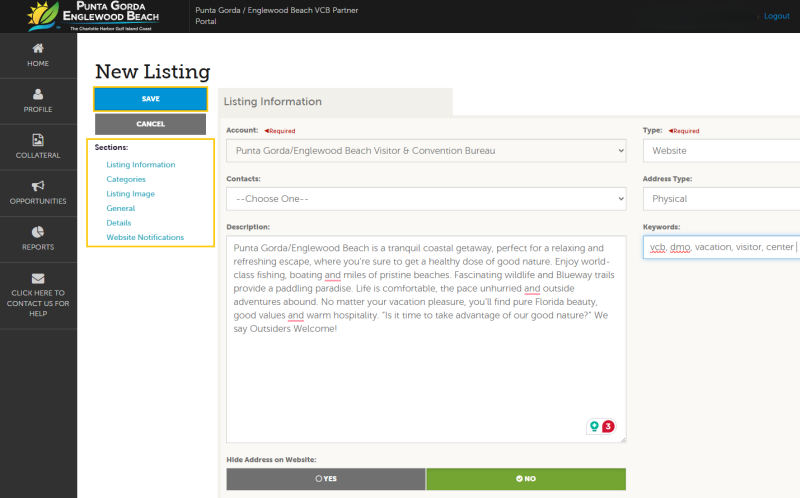Viewport: 800px width, 498px height.
Task: Open Collateral from the sidebar
Action: click(38, 147)
